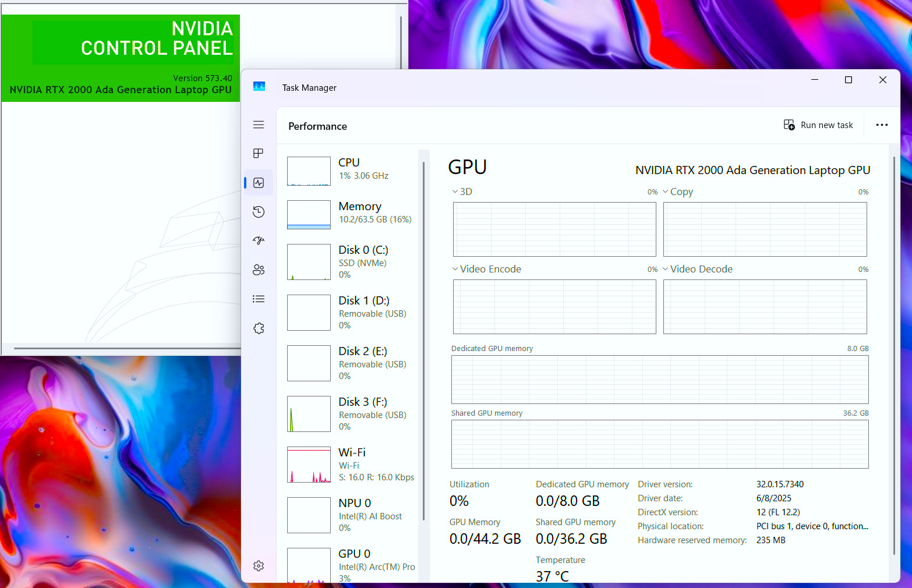Click the PCI bus physical location value
The width and height of the screenshot is (912, 588).
pos(812,526)
